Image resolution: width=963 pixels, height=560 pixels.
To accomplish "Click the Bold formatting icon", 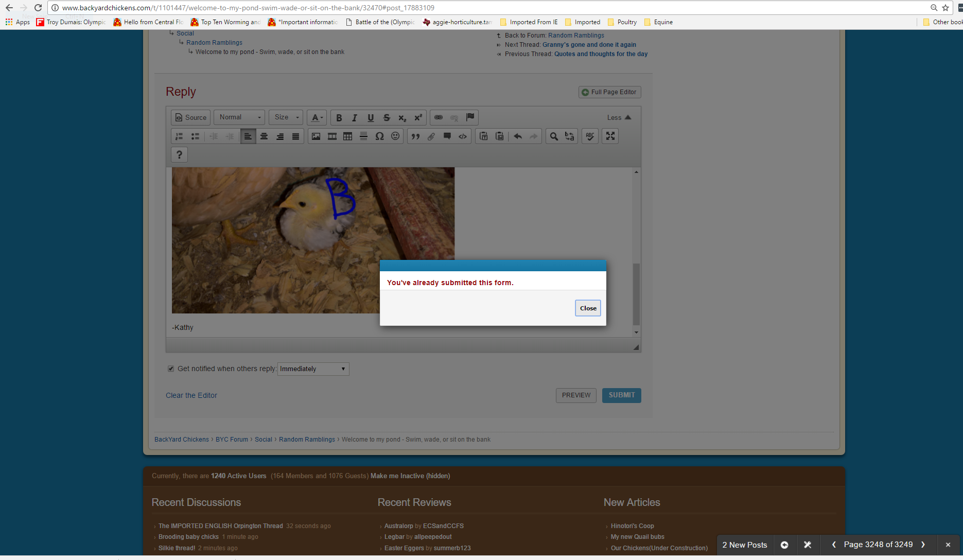I will [339, 118].
